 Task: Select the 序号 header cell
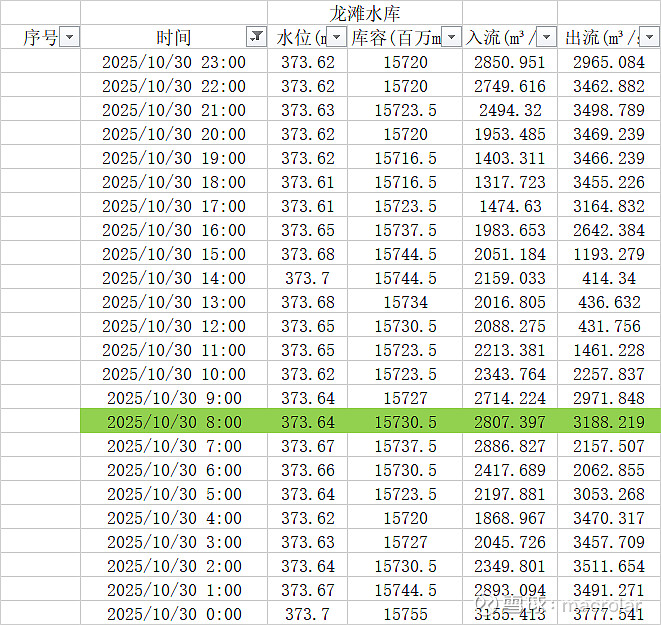[40, 37]
